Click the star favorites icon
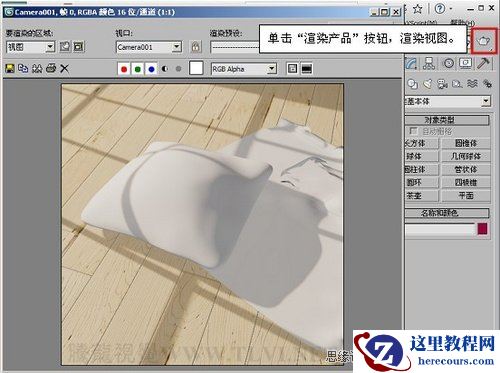This screenshot has width=500, height=373. (x=418, y=9)
